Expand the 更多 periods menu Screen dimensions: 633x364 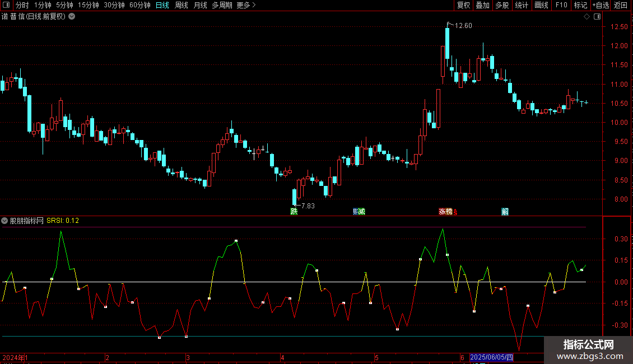(246, 5)
